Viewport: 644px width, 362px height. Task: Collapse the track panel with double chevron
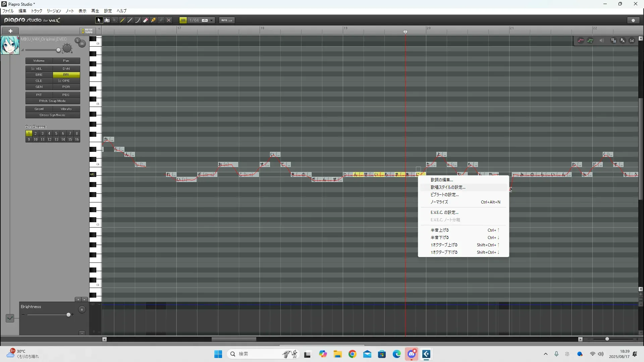(x=99, y=29)
